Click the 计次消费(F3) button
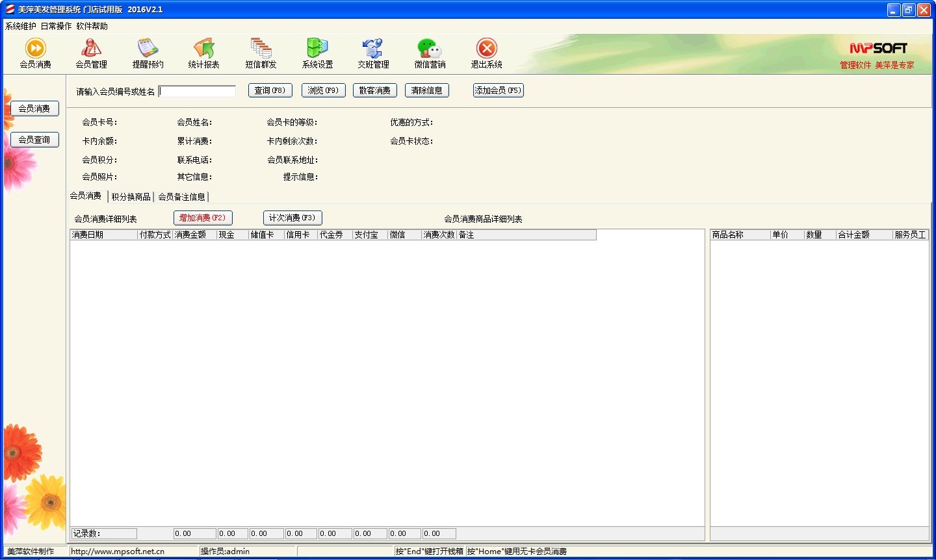 click(x=292, y=218)
